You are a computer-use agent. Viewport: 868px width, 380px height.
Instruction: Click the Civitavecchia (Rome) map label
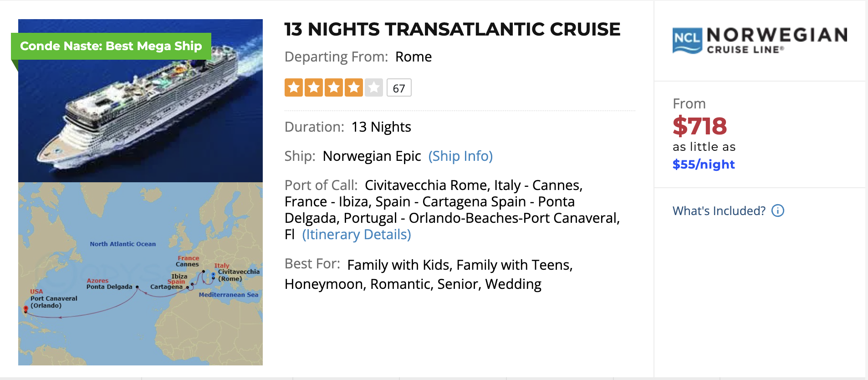(x=238, y=275)
